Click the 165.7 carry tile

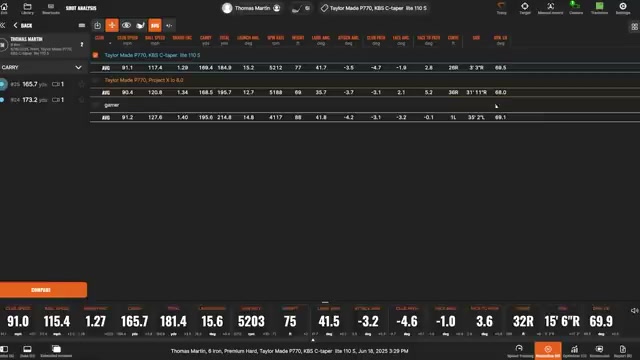pyautogui.click(x=134, y=321)
